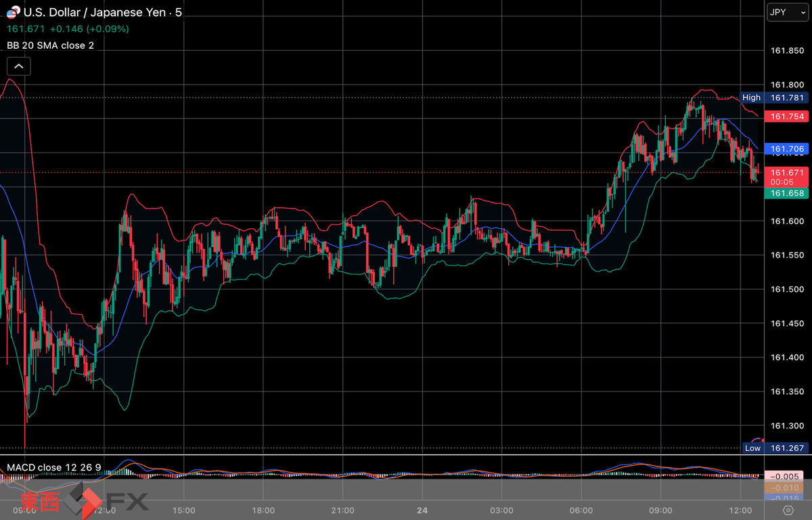Click the 06:00 time axis label
The height and width of the screenshot is (520, 812).
(581, 509)
